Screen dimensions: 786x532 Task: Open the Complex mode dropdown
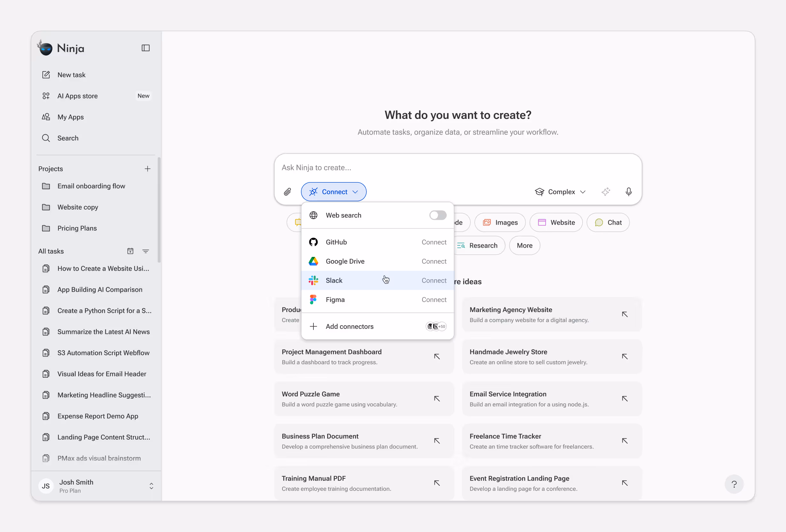point(560,192)
